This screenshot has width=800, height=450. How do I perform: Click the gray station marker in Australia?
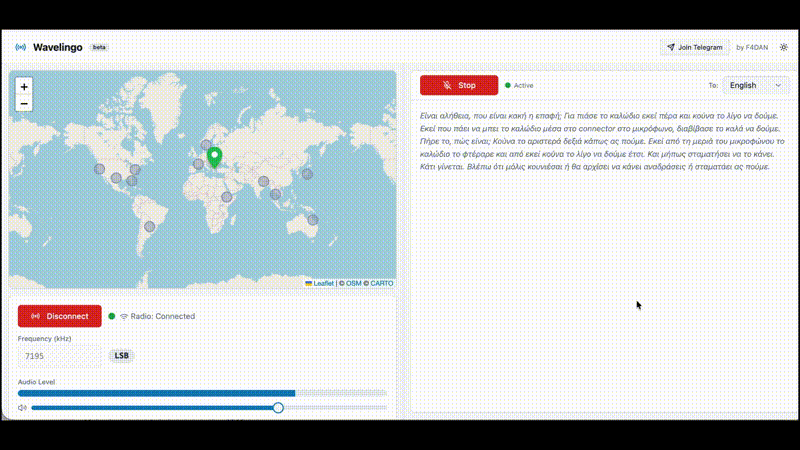pos(313,219)
